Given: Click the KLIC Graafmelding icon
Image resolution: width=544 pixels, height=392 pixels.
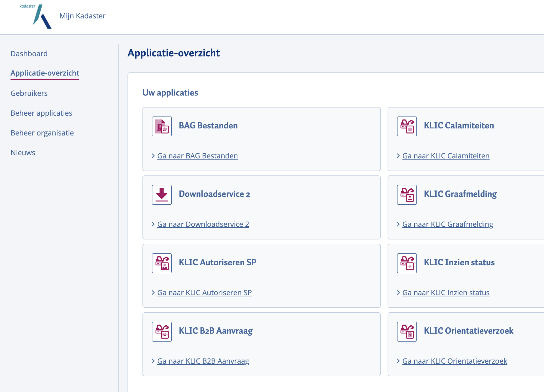Looking at the screenshot, I should point(407,195).
